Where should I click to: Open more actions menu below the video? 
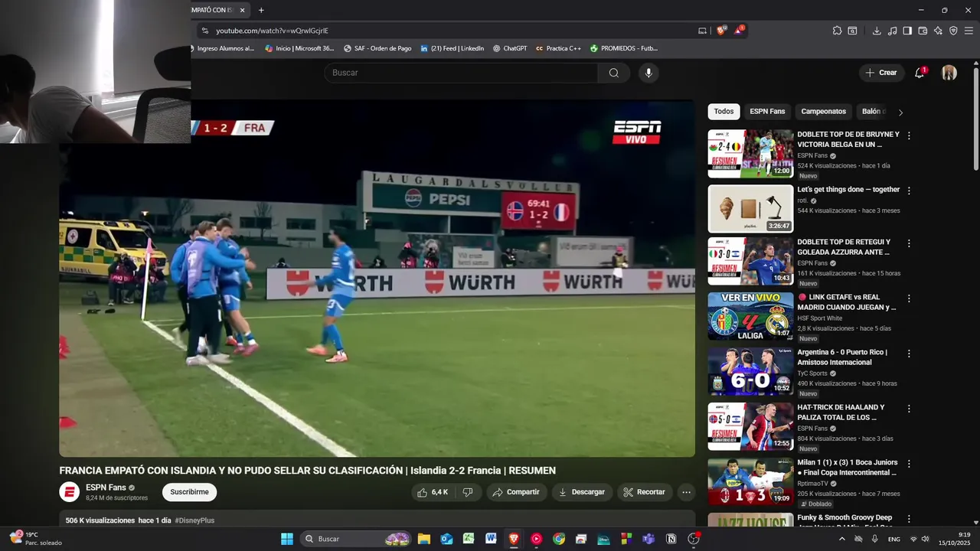pyautogui.click(x=687, y=492)
